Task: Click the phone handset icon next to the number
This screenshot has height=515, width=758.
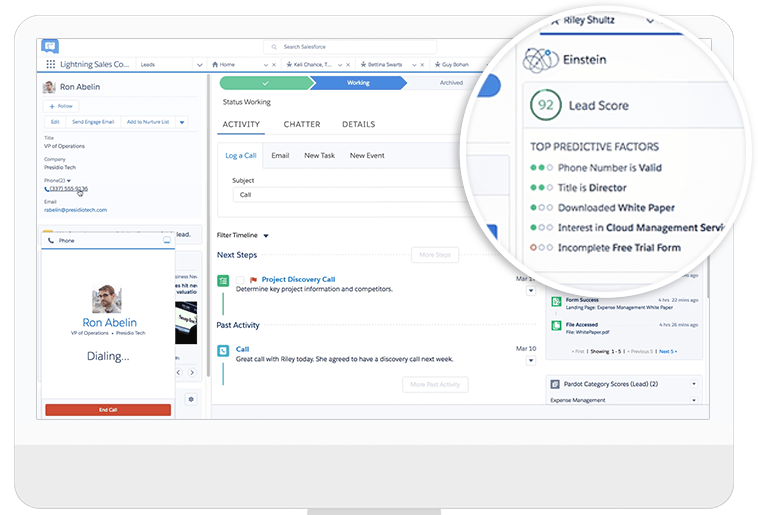Action: [x=46, y=189]
